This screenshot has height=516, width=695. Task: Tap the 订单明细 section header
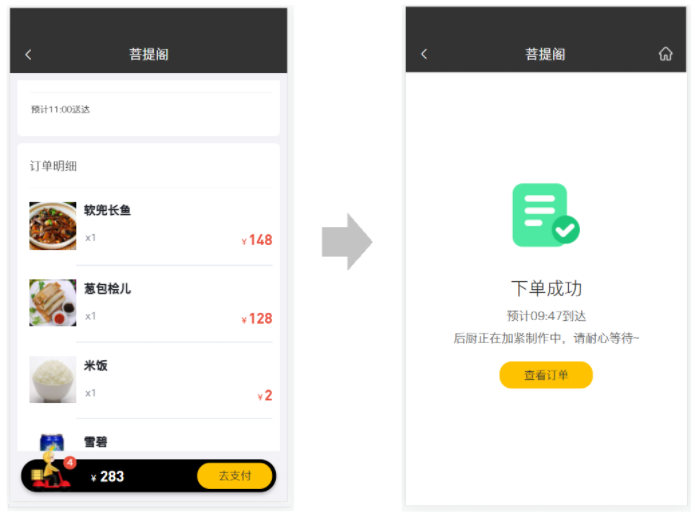pyautogui.click(x=53, y=166)
